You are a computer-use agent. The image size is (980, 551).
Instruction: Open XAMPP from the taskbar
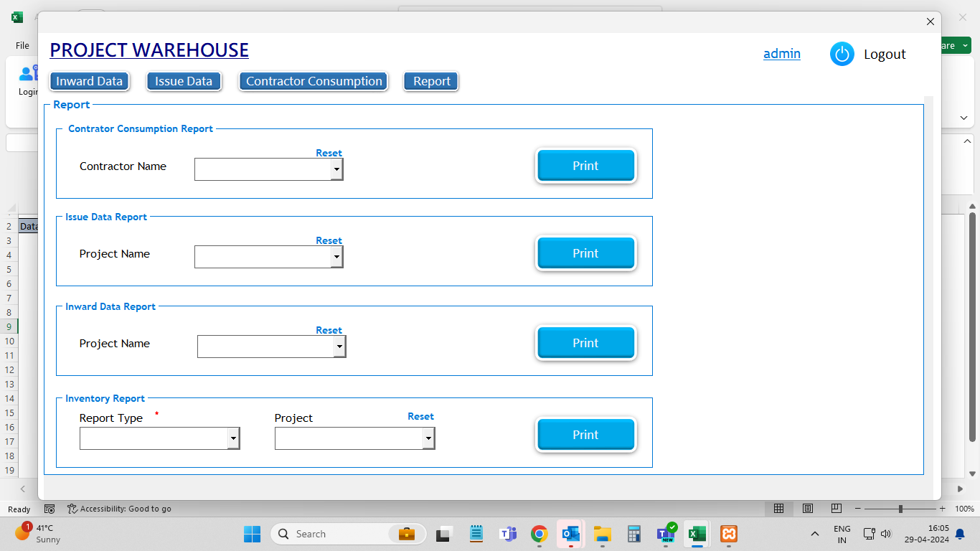[x=728, y=534]
